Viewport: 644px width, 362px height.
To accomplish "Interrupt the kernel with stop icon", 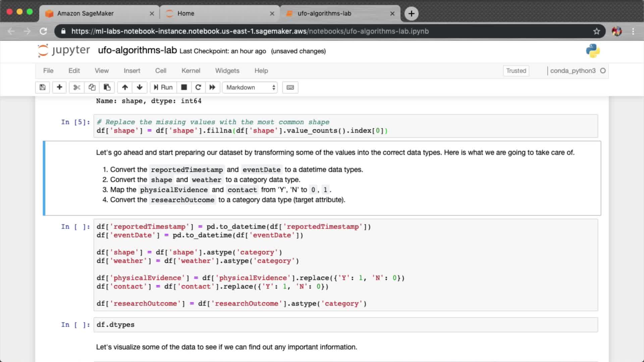I will 184,87.
